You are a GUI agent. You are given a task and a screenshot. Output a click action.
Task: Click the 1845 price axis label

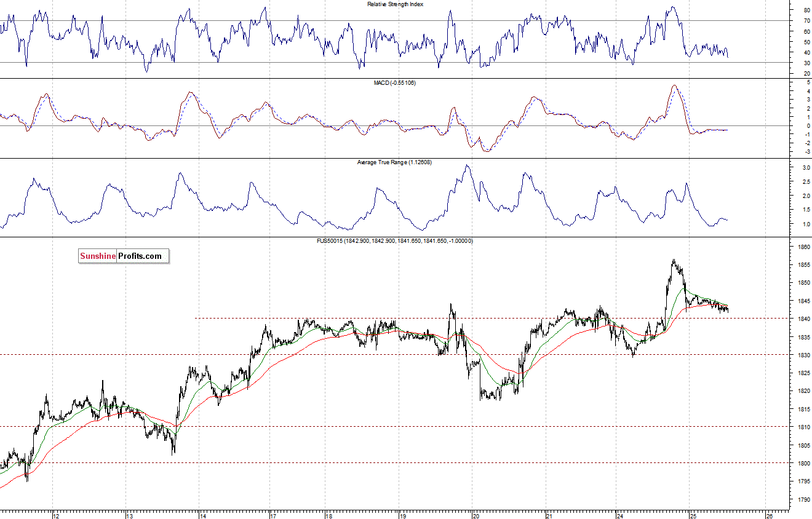point(803,301)
